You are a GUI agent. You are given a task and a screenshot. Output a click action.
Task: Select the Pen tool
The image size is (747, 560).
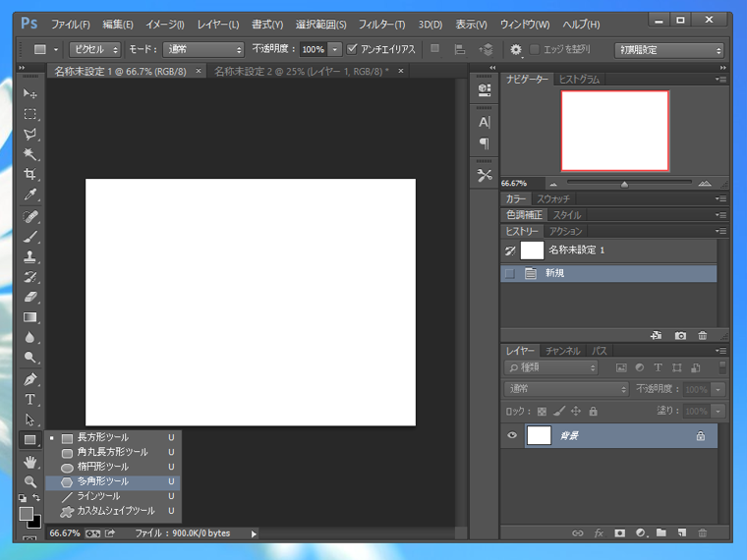point(30,379)
